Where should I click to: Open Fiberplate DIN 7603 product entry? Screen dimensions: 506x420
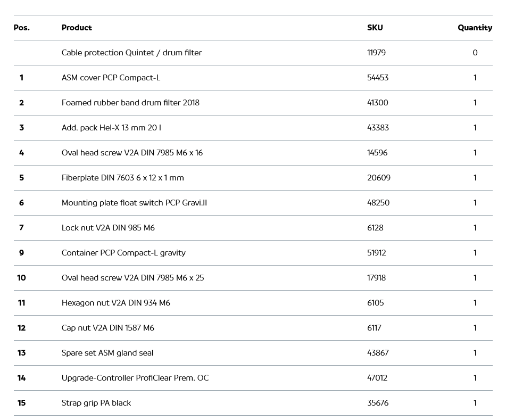(122, 178)
